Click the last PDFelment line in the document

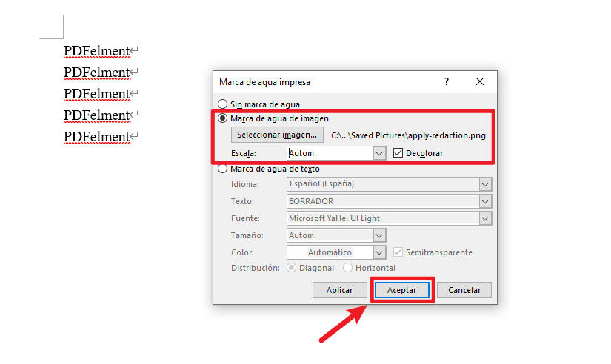[96, 137]
